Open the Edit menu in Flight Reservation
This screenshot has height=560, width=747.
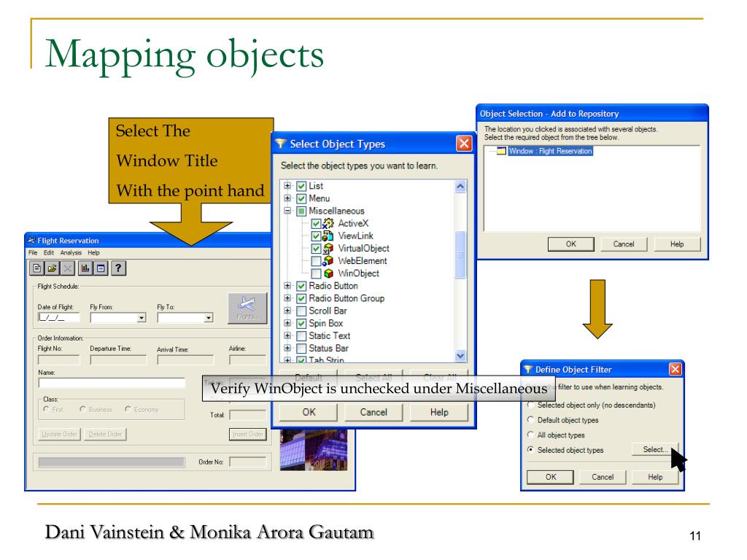pyautogui.click(x=49, y=252)
